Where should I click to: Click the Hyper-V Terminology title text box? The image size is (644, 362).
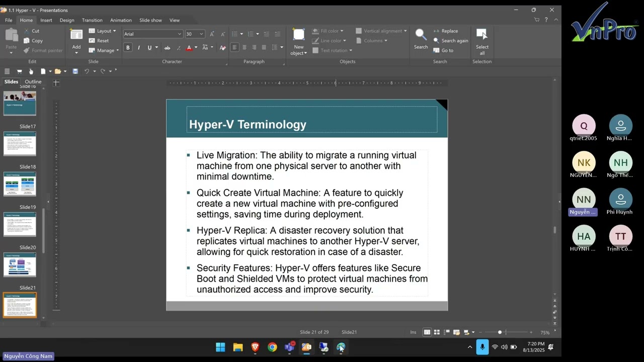point(312,120)
